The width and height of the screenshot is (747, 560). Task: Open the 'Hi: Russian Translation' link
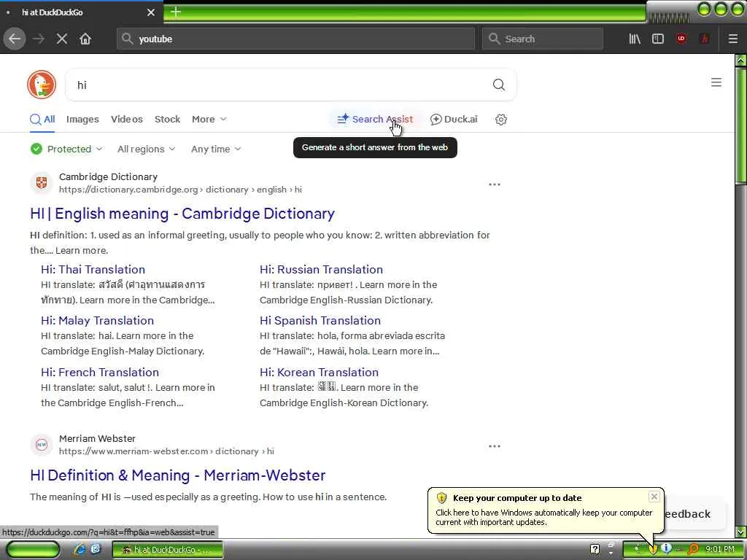pyautogui.click(x=321, y=269)
